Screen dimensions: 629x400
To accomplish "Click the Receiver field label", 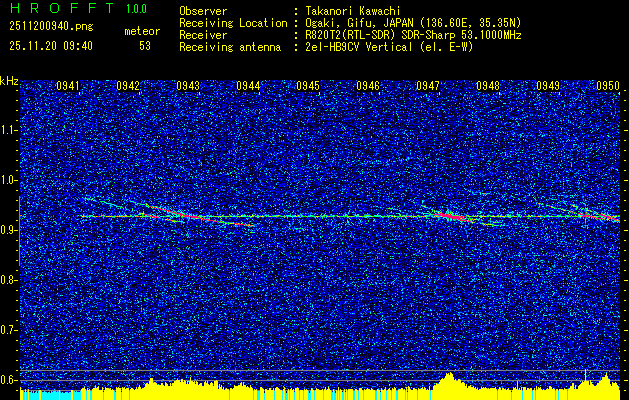I will pos(203,35).
